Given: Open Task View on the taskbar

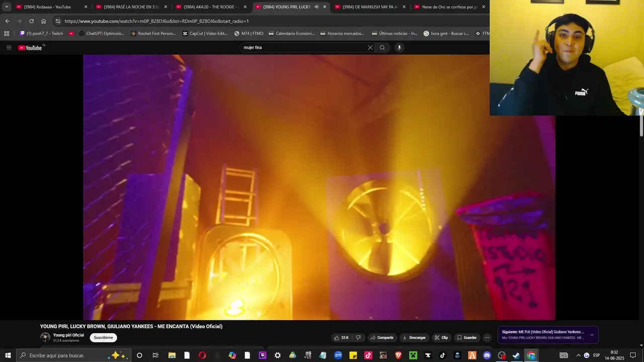Looking at the screenshot, I should tap(155, 355).
